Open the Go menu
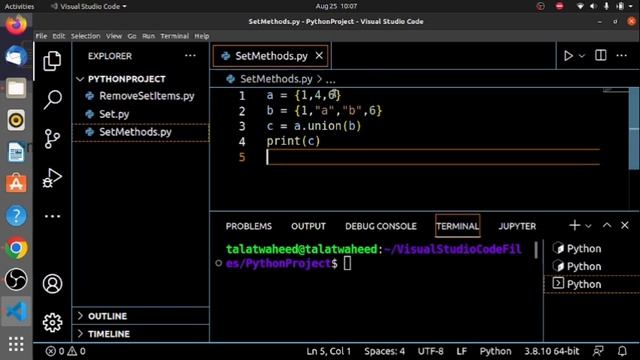The image size is (640, 360). coord(132,36)
